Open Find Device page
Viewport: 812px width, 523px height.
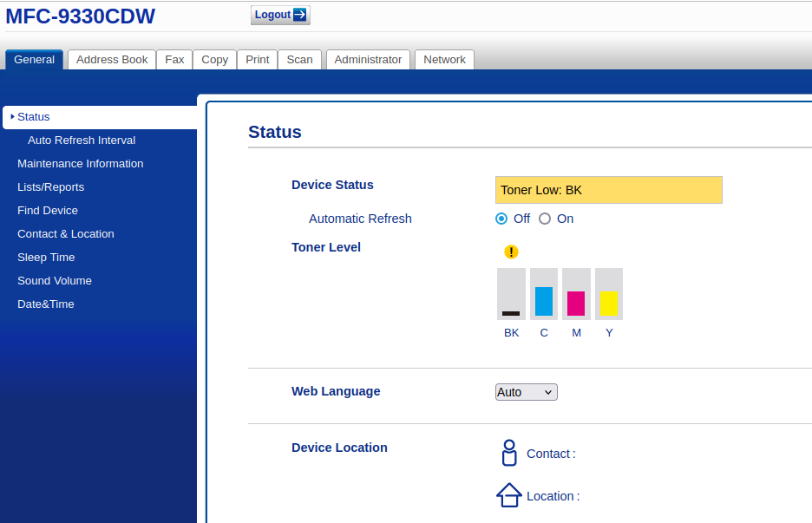coord(48,210)
